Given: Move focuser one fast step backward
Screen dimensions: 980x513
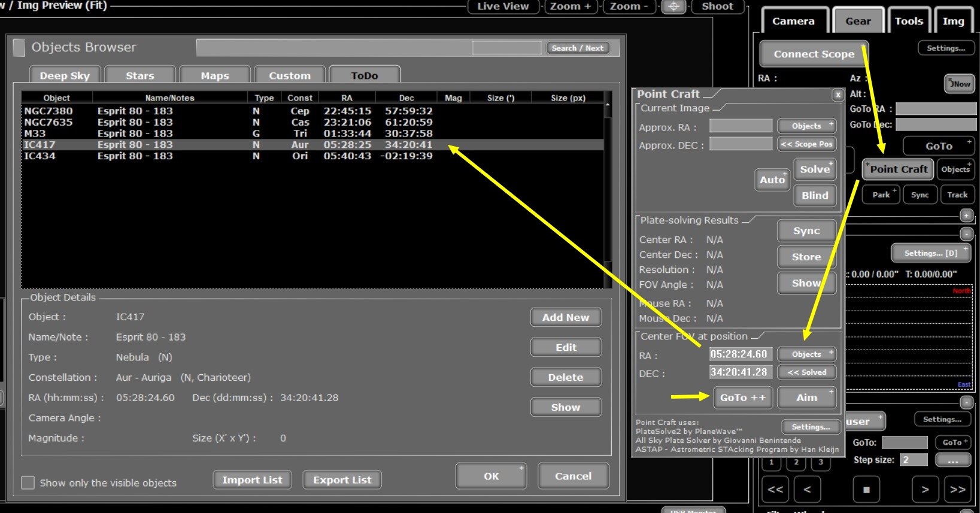Looking at the screenshot, I should tap(775, 490).
